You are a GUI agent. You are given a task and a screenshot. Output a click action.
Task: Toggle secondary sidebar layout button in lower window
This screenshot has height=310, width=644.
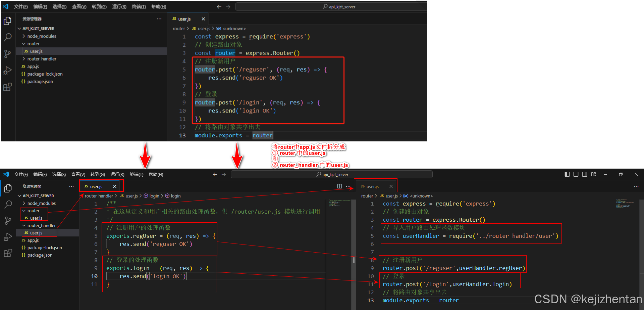(x=585, y=174)
